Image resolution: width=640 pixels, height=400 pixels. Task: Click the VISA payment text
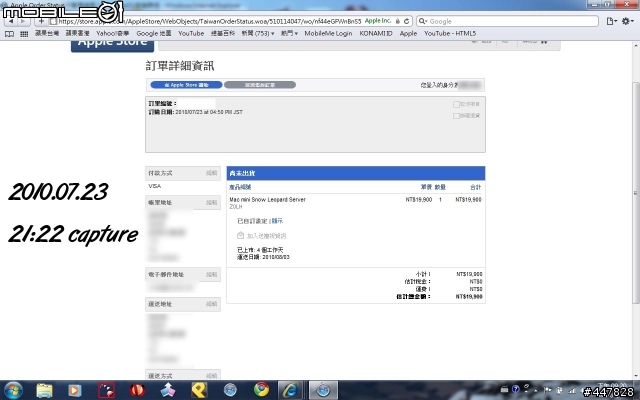[x=155, y=186]
